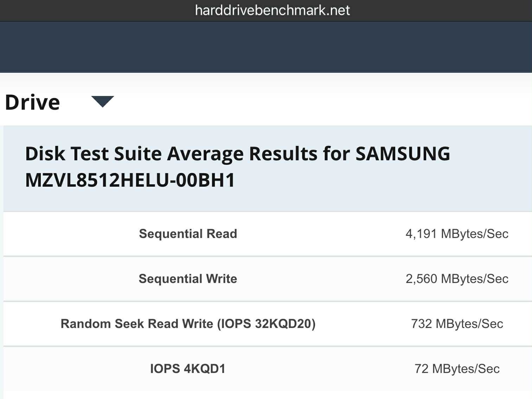
Task: Click the Drive menu label
Action: point(32,102)
